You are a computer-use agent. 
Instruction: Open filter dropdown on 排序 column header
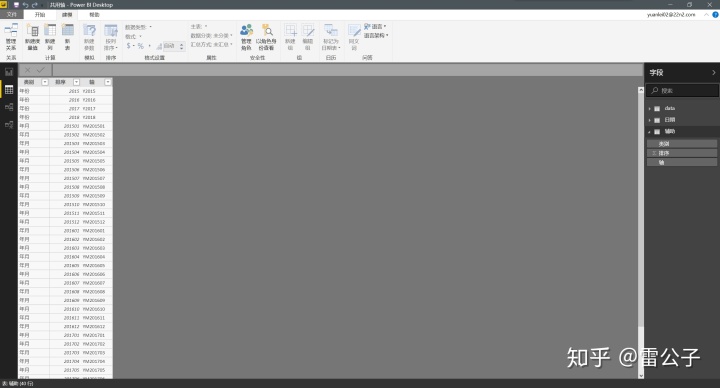76,82
